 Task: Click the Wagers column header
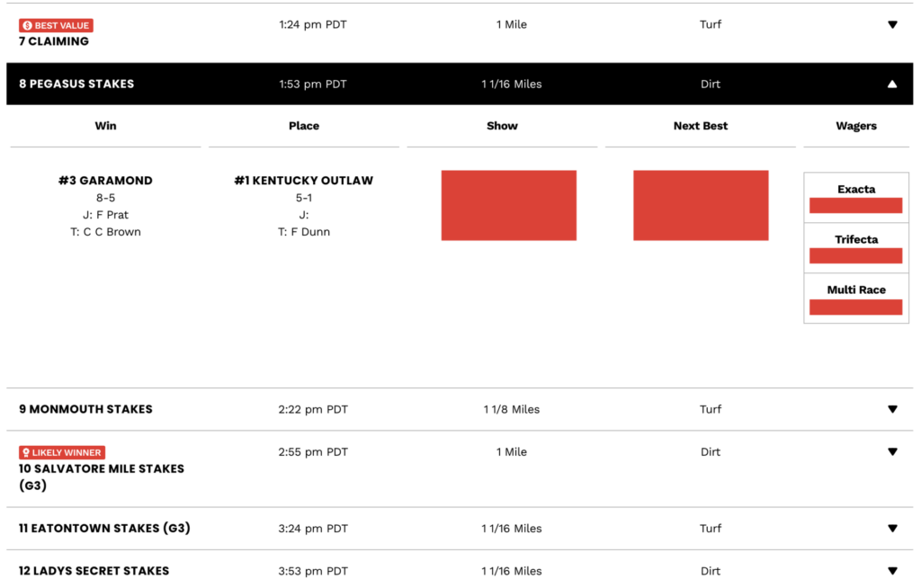(856, 126)
